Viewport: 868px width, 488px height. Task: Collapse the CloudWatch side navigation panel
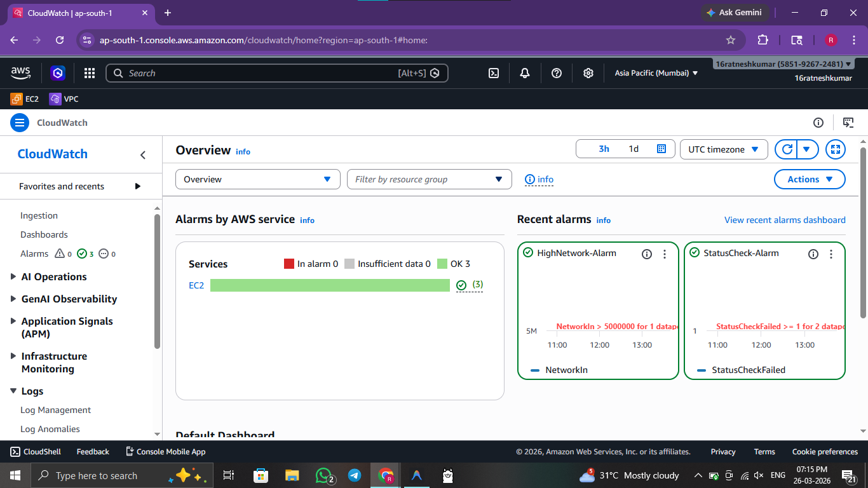coord(143,155)
